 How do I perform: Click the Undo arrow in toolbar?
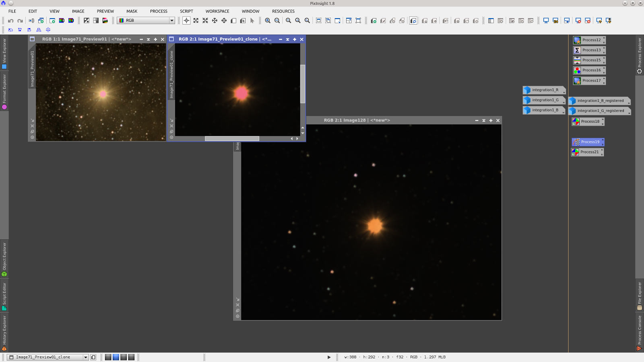11,21
